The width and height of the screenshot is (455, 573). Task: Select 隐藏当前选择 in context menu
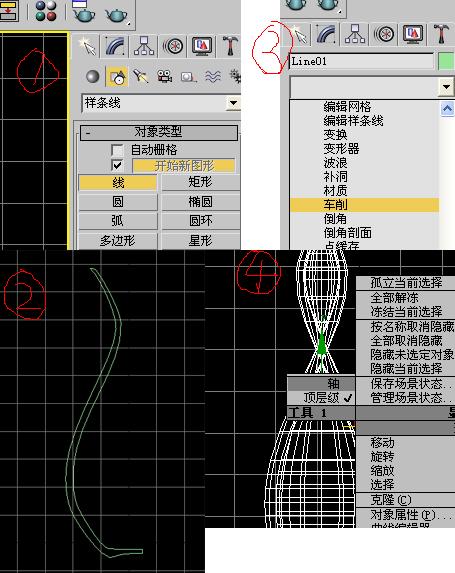(x=406, y=369)
